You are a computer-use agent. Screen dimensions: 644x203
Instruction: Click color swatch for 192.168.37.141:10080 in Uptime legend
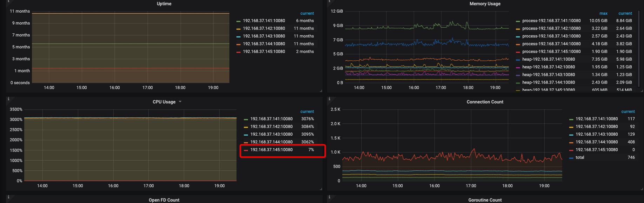point(239,21)
